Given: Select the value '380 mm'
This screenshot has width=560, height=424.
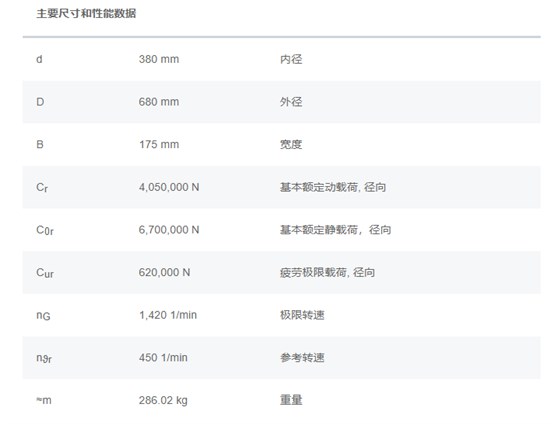Looking at the screenshot, I should coord(159,59).
